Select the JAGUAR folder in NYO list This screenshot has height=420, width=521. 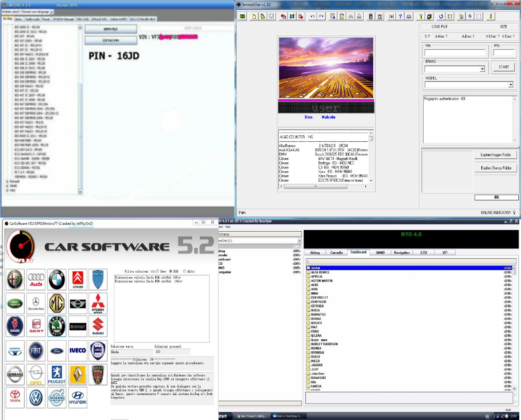coord(409,365)
